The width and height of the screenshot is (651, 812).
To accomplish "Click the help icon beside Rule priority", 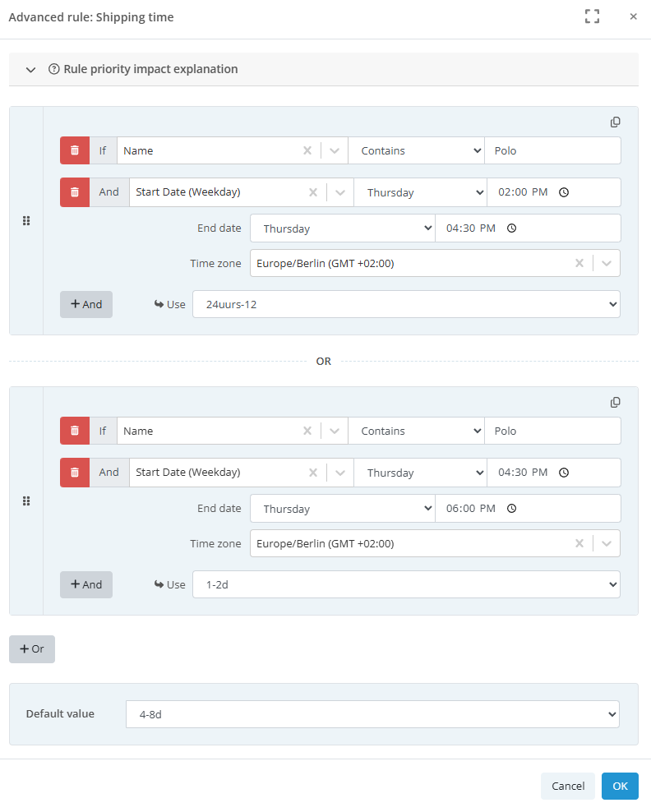I will (x=54, y=69).
